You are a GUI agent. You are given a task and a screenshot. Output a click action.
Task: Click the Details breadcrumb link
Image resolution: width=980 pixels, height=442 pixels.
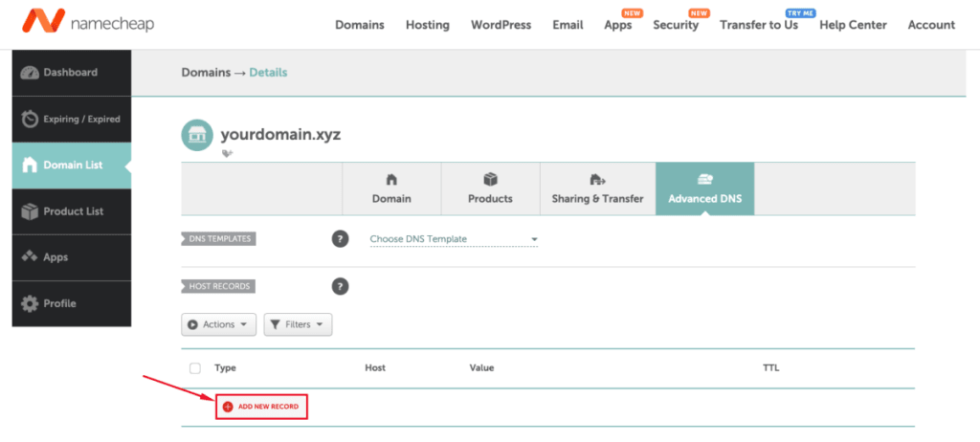pos(268,73)
